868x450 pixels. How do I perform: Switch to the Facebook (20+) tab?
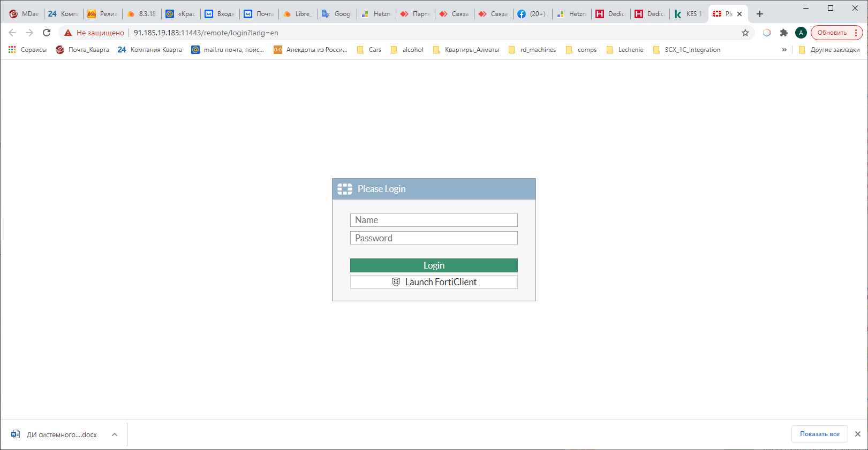coord(533,14)
